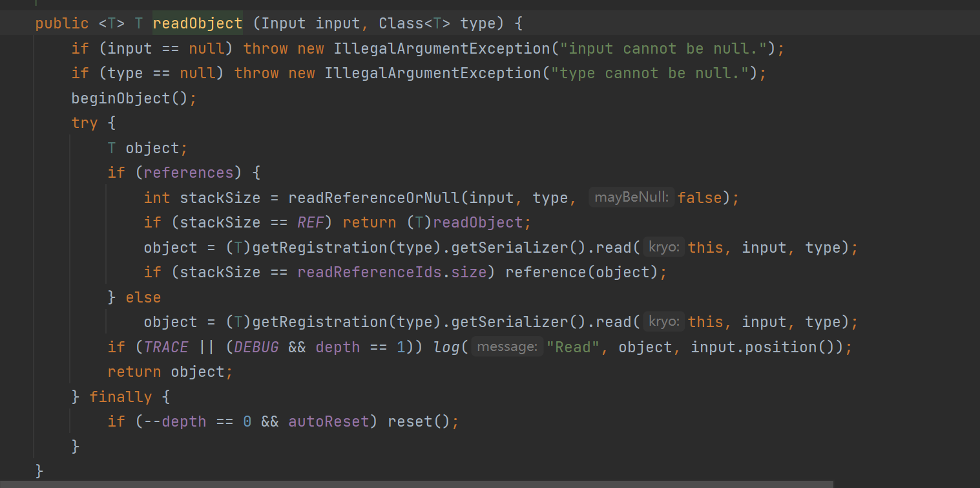Image resolution: width=980 pixels, height=488 pixels.
Task: Click the reference(object) call
Action: tap(581, 272)
